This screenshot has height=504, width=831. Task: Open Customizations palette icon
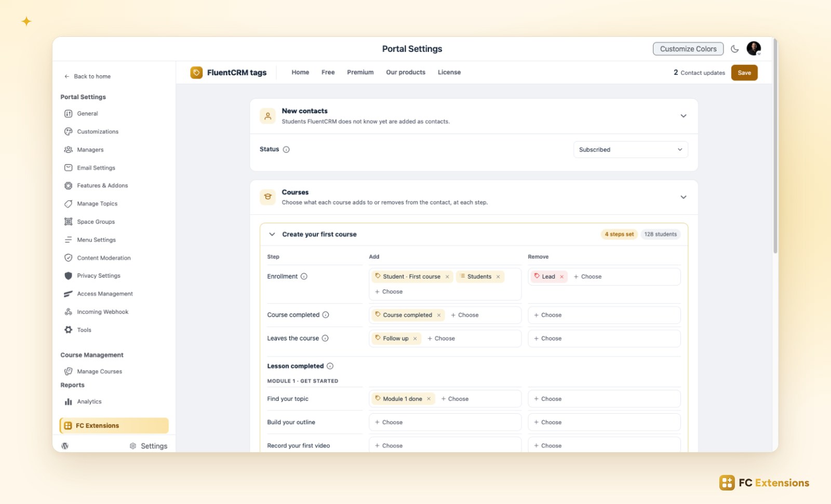tap(68, 132)
